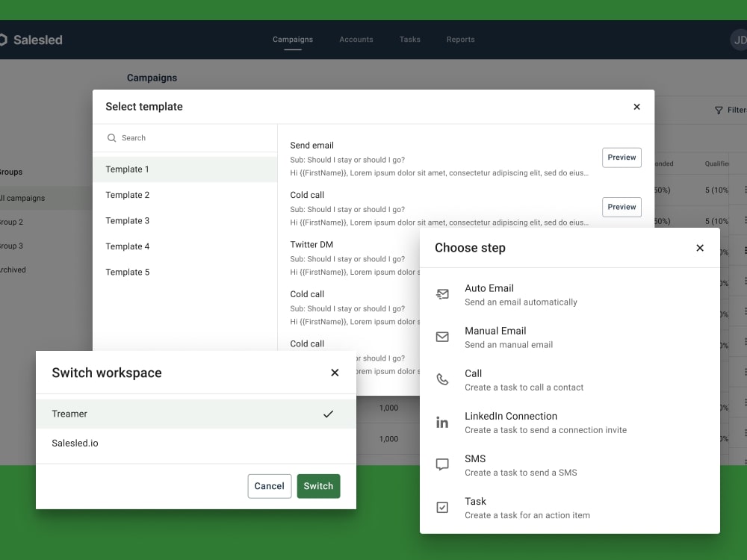Select Template 2 in the list
The image size is (747, 560).
tap(185, 195)
